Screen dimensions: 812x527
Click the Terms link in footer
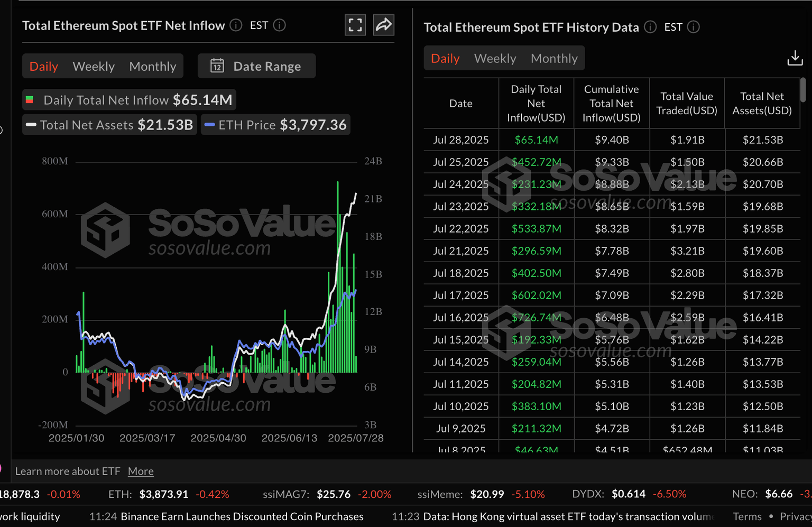coord(747,516)
